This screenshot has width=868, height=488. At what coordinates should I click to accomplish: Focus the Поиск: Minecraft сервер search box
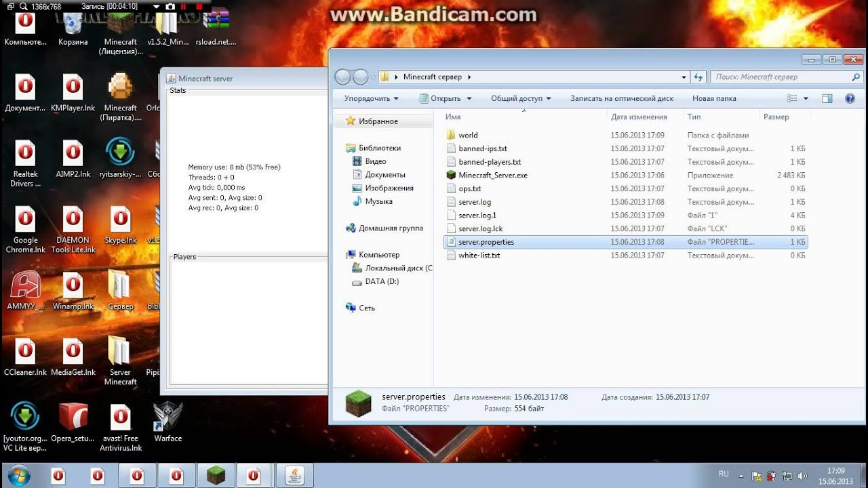(787, 77)
